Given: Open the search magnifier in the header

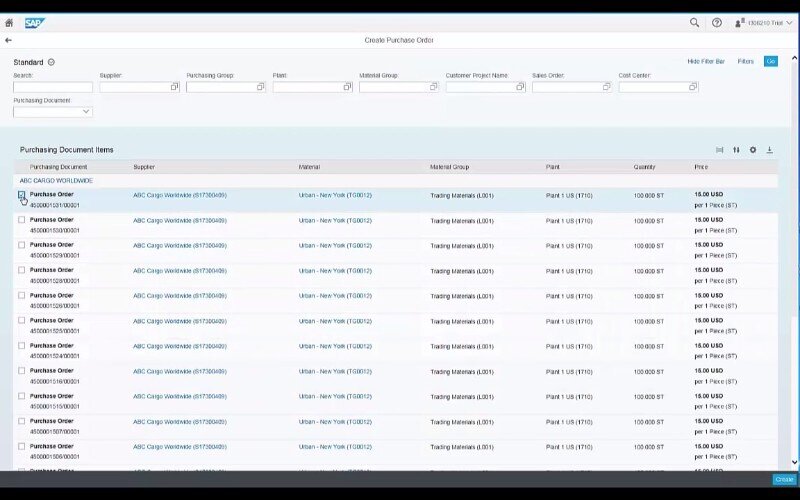Looking at the screenshot, I should click(x=695, y=22).
